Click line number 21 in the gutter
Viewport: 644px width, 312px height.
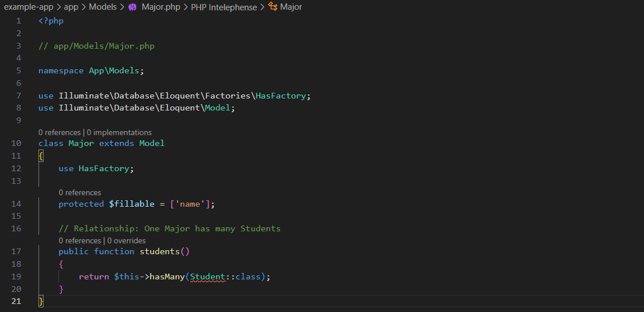click(17, 301)
